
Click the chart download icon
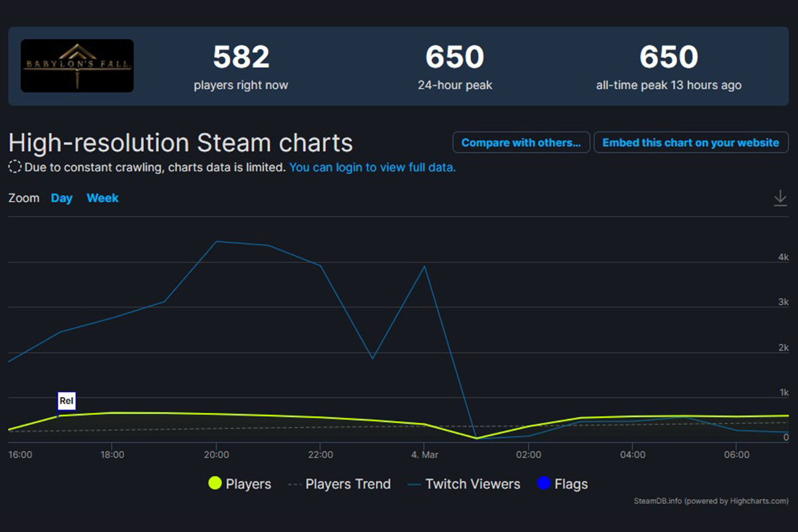pyautogui.click(x=780, y=198)
